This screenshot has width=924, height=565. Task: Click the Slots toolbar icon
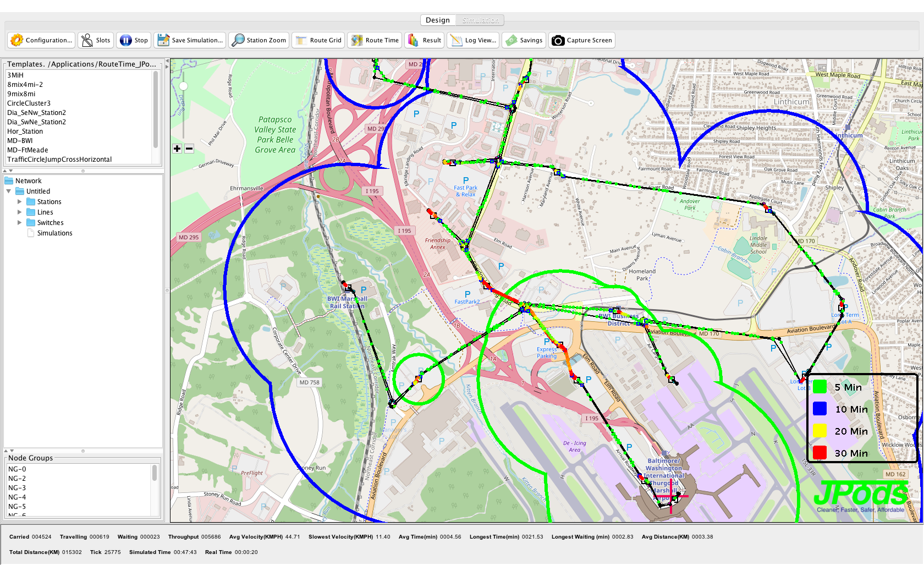pyautogui.click(x=87, y=40)
